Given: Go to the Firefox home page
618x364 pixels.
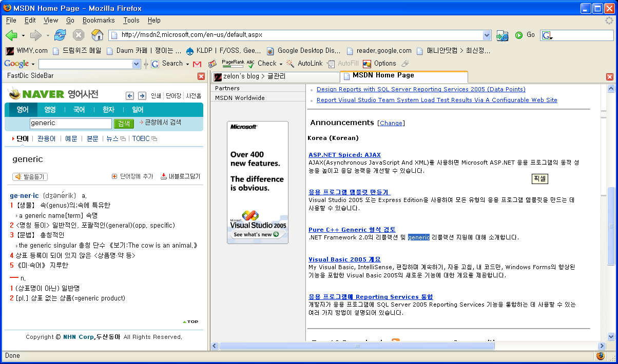Looking at the screenshot, I should click(97, 35).
